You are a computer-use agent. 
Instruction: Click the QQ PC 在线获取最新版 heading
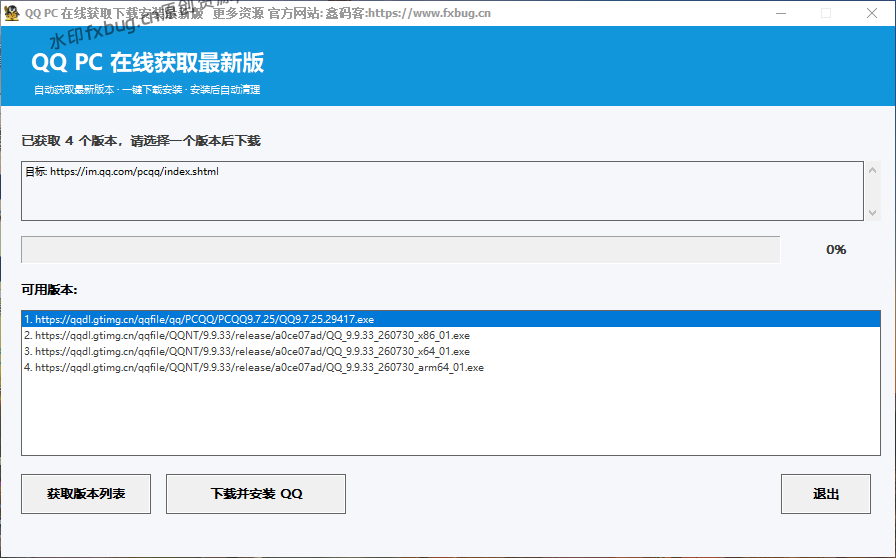tap(148, 62)
